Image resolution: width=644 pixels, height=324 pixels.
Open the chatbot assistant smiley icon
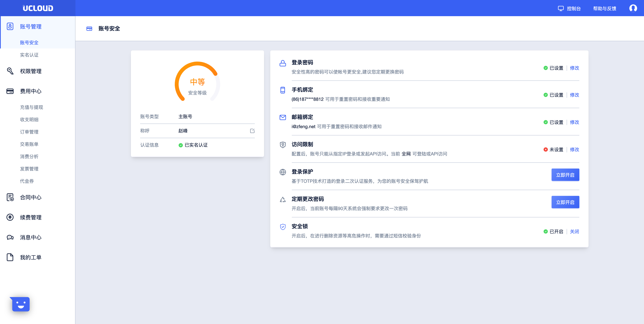[21, 304]
